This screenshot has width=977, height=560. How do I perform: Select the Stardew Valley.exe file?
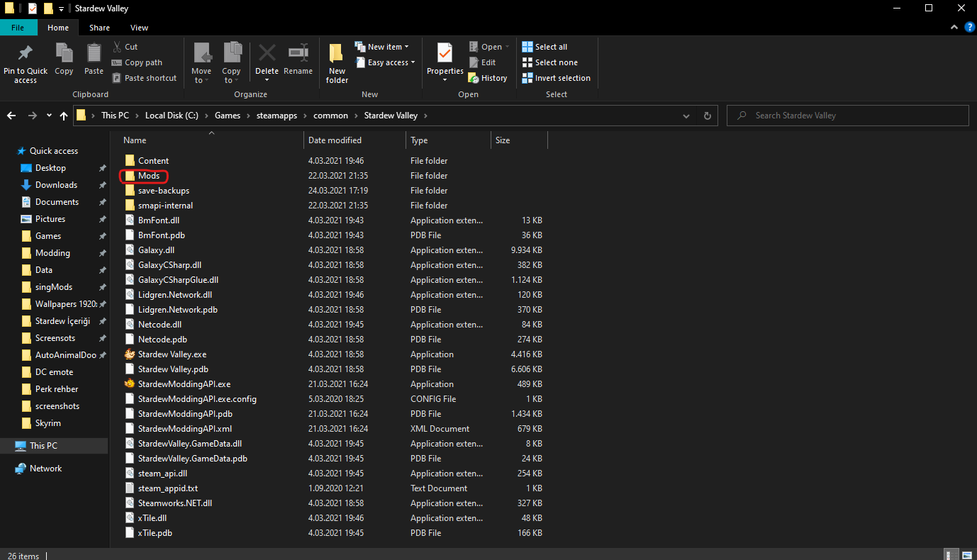172,354
